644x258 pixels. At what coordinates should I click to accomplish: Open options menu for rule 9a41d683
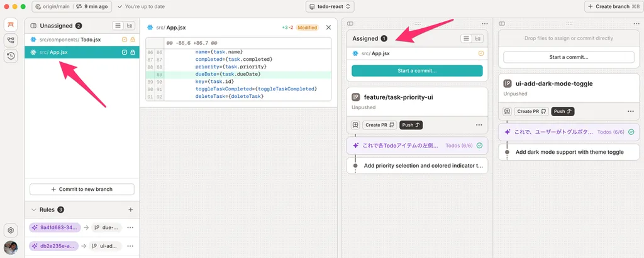(130, 228)
